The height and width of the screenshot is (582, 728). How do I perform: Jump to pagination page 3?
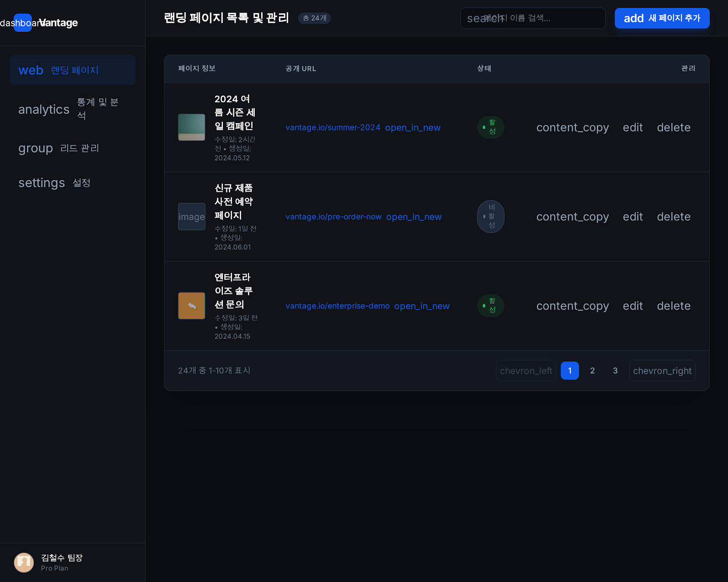[615, 371]
